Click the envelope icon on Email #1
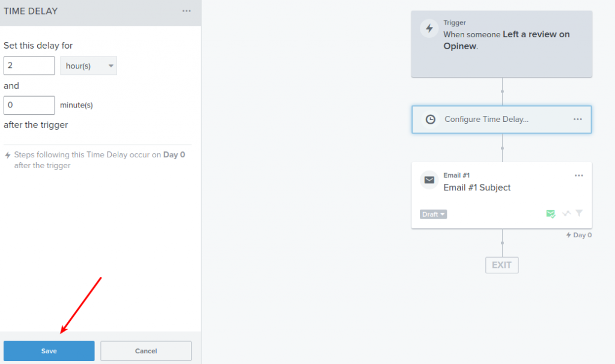615x364 pixels. (x=429, y=180)
